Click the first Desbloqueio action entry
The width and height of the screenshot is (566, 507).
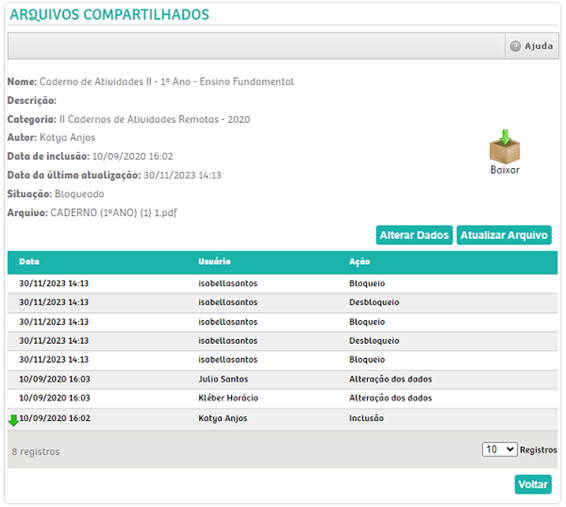click(374, 302)
